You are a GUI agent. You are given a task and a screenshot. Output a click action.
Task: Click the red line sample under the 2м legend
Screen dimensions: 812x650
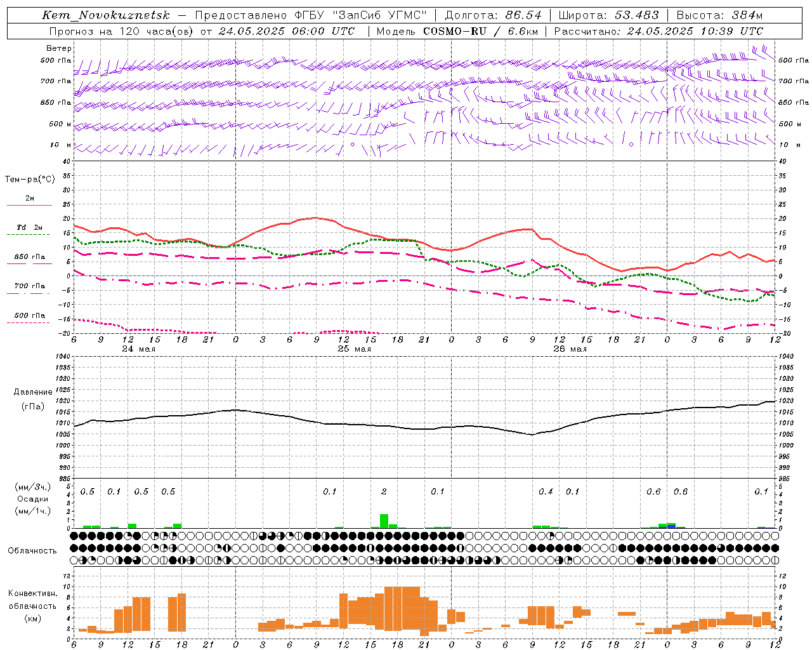29,206
